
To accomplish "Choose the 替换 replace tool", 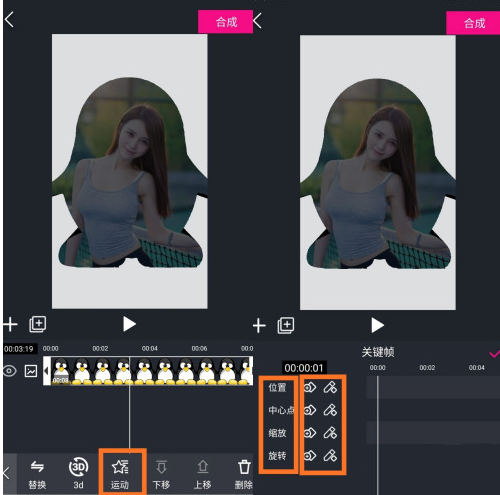I will [37, 474].
